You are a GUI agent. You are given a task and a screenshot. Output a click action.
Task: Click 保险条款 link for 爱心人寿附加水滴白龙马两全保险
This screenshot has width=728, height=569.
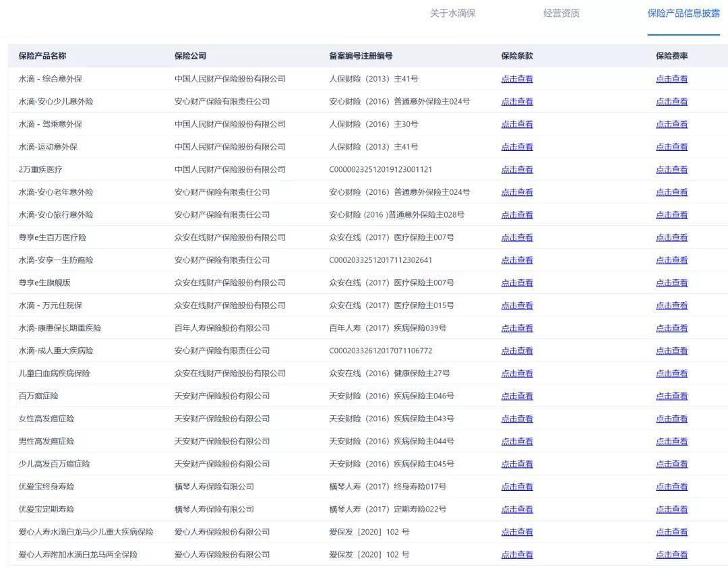tap(517, 555)
